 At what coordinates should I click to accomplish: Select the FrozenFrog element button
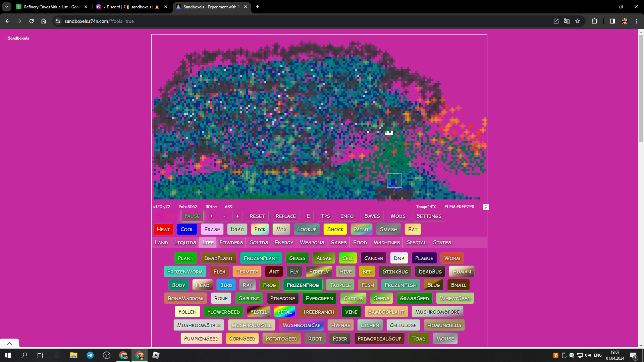[303, 285]
